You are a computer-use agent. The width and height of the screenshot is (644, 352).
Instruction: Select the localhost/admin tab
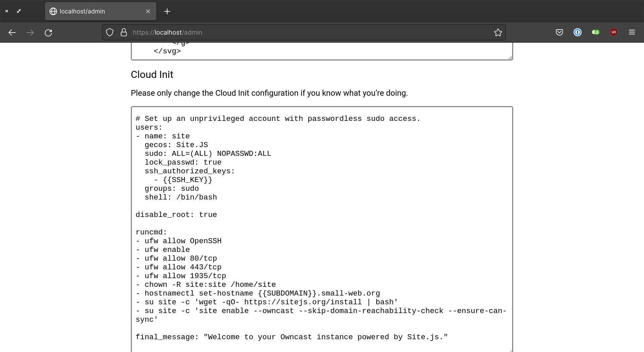(101, 11)
